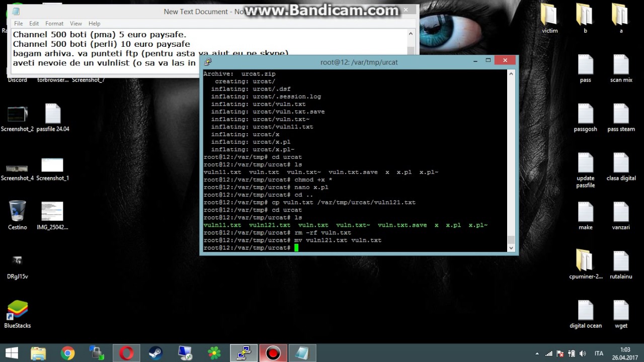Open File Explorer from taskbar

point(38,353)
